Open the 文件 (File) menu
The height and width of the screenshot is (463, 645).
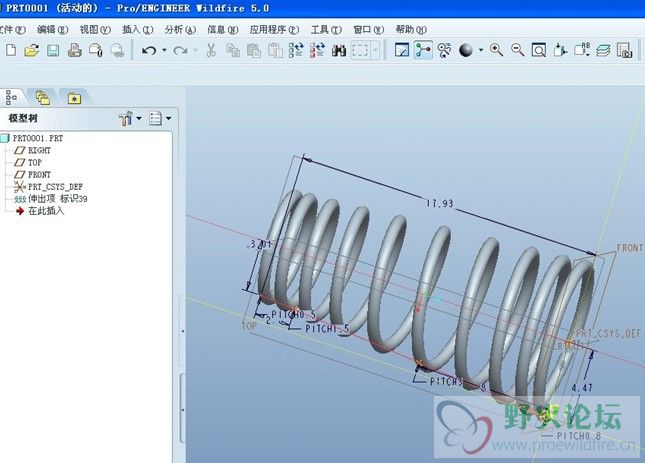tap(13, 30)
